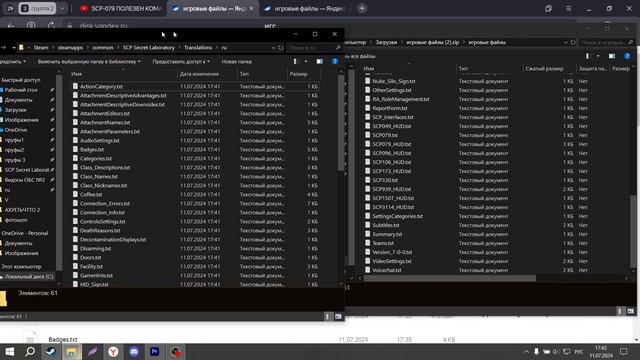Click common breadcrumb segment
This screenshot has height=360, width=640.
coord(103,48)
